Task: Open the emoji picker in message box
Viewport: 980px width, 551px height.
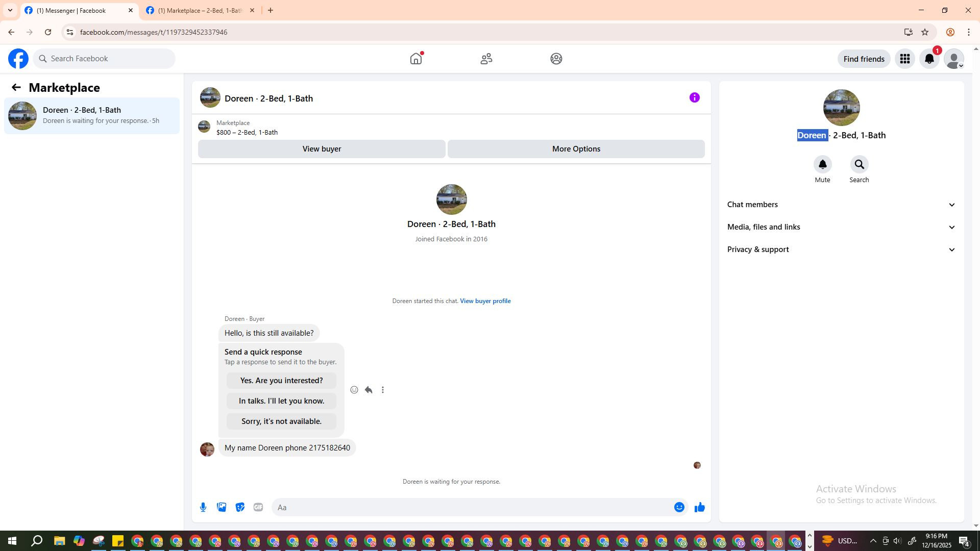Action: click(x=679, y=507)
